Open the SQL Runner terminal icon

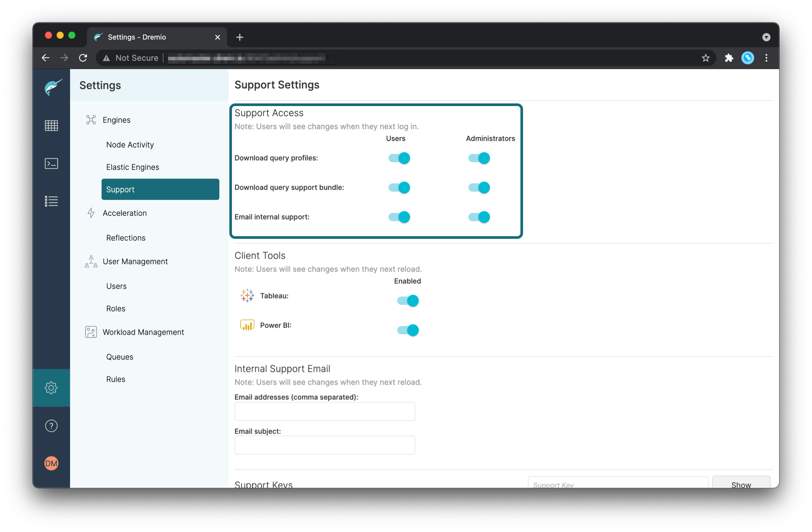pos(51,163)
